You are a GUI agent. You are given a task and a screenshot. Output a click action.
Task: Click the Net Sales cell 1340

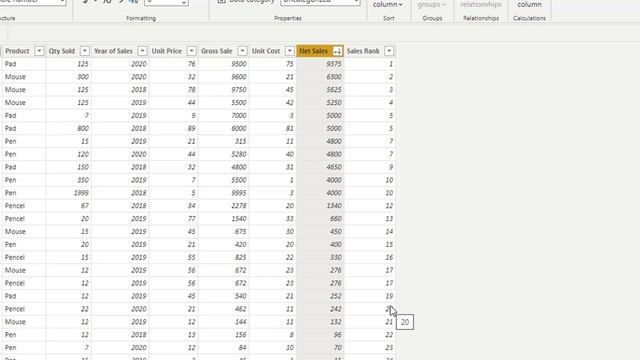(334, 206)
